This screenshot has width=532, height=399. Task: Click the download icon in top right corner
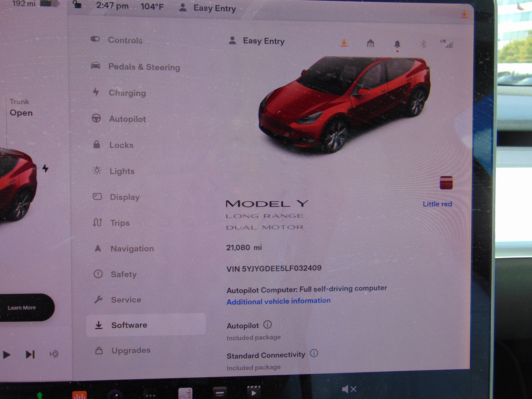(x=464, y=14)
